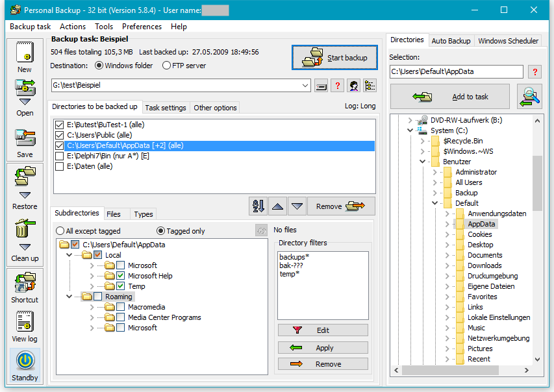Check the E:\Daten (alle) checkbox

point(59,166)
